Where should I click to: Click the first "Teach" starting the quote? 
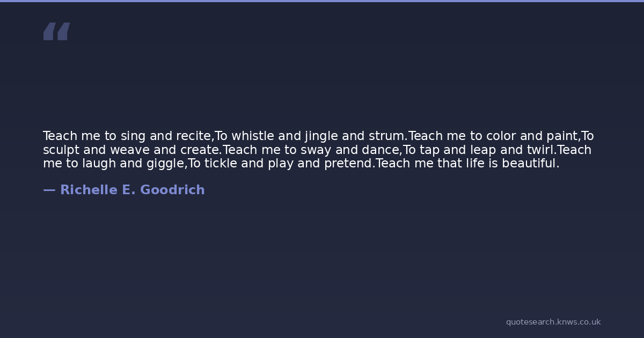click(x=60, y=136)
